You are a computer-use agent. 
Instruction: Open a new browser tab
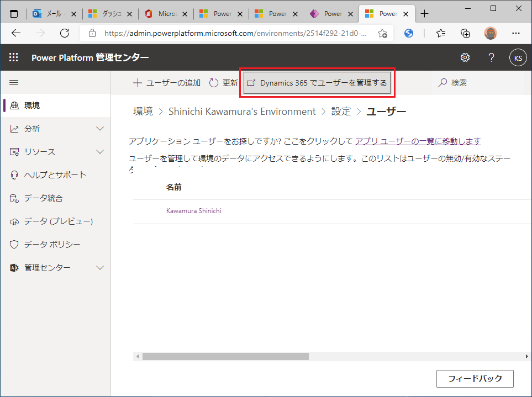click(x=424, y=14)
